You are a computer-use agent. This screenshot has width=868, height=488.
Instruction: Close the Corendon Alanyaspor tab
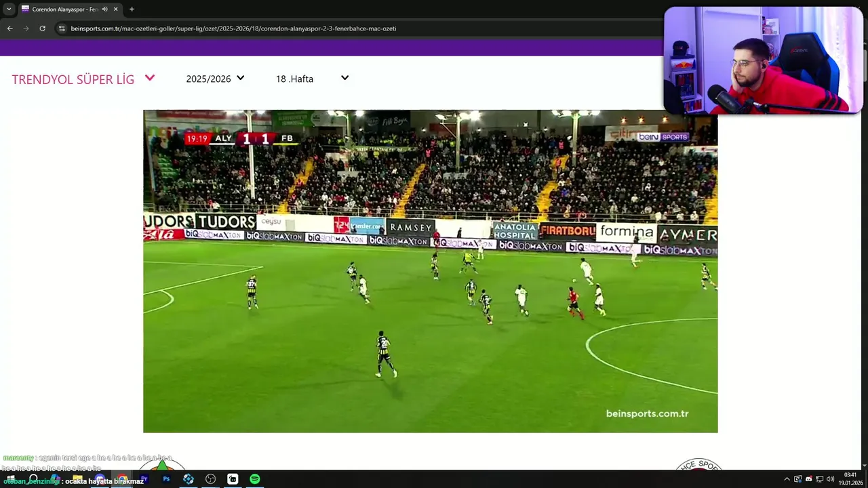point(115,9)
